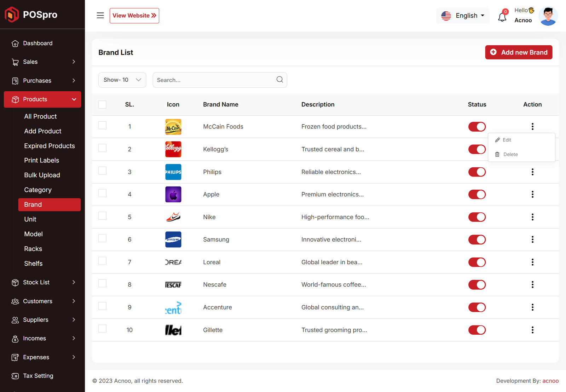566x392 pixels.
Task: Click the search magnifier icon
Action: point(279,80)
